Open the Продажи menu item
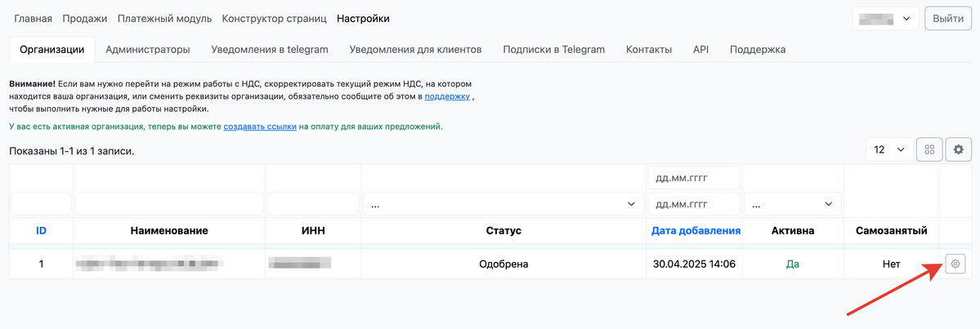980x329 pixels. pyautogui.click(x=85, y=18)
